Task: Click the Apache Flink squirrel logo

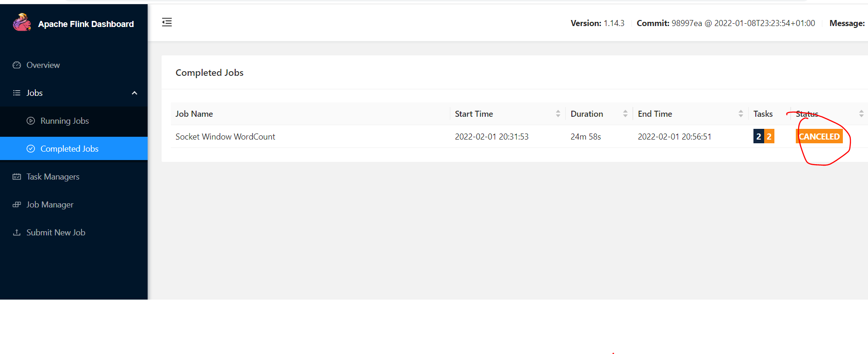Action: [22, 22]
